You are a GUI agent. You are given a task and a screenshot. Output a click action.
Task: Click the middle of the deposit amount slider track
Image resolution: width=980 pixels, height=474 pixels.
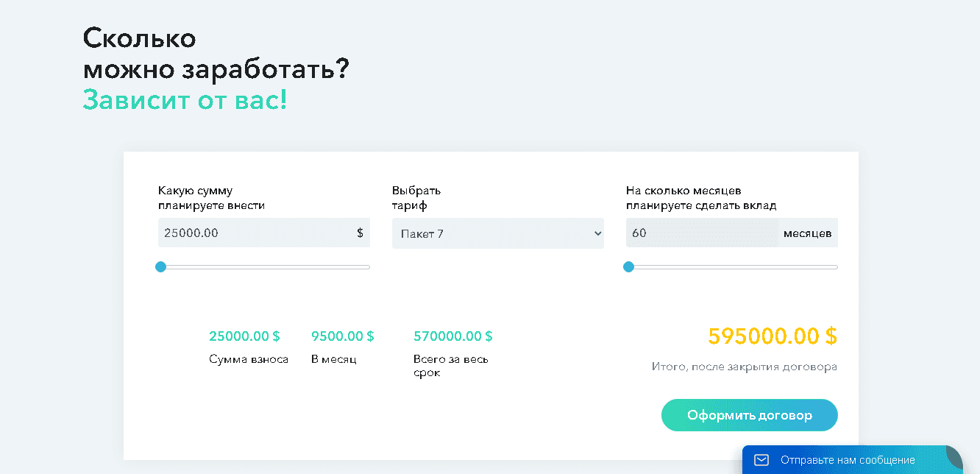coord(264,266)
